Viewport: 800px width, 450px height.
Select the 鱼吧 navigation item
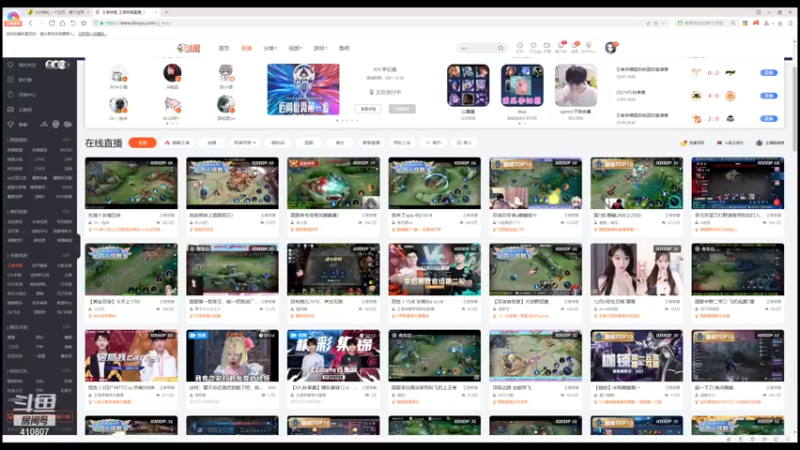click(344, 48)
